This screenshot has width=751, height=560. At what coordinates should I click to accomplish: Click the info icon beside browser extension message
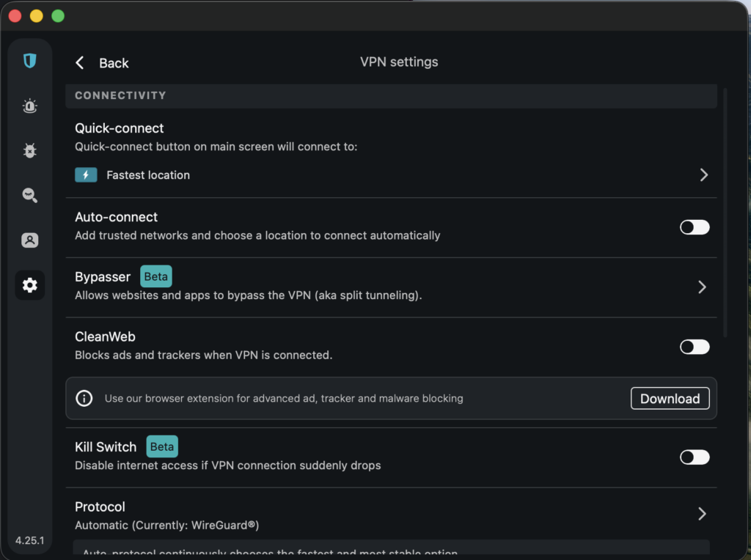click(x=84, y=398)
